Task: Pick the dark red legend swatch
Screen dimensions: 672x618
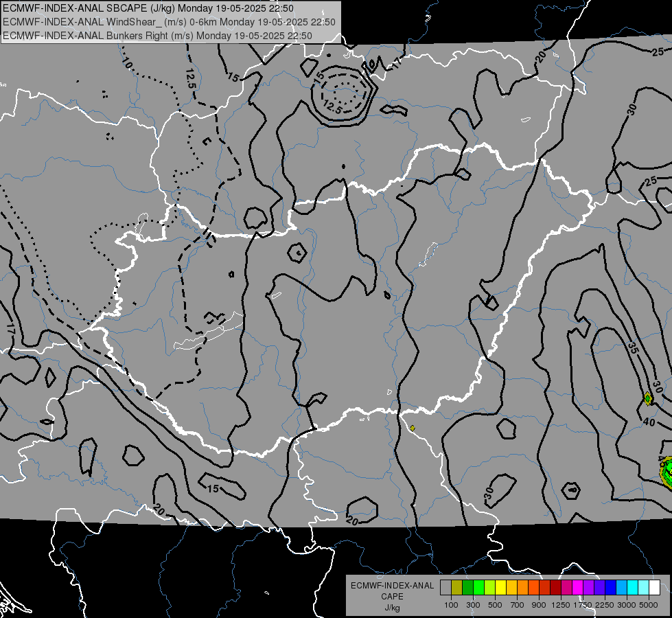Action: (555, 587)
